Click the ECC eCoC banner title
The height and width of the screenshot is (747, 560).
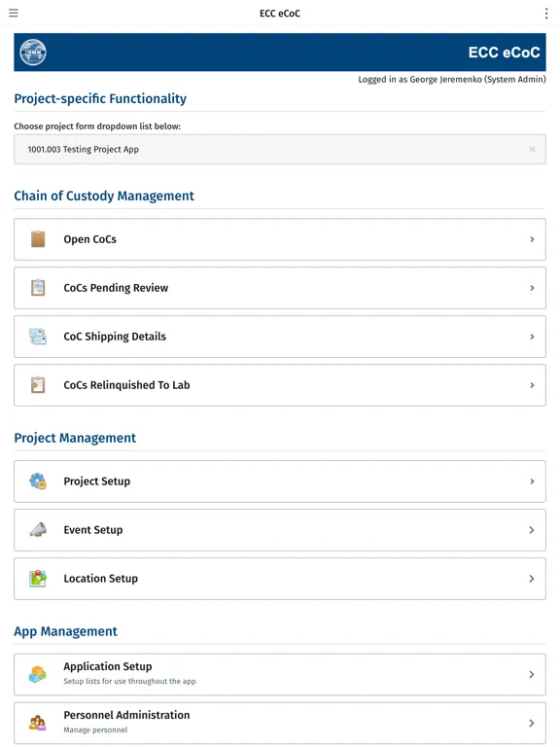pos(504,52)
